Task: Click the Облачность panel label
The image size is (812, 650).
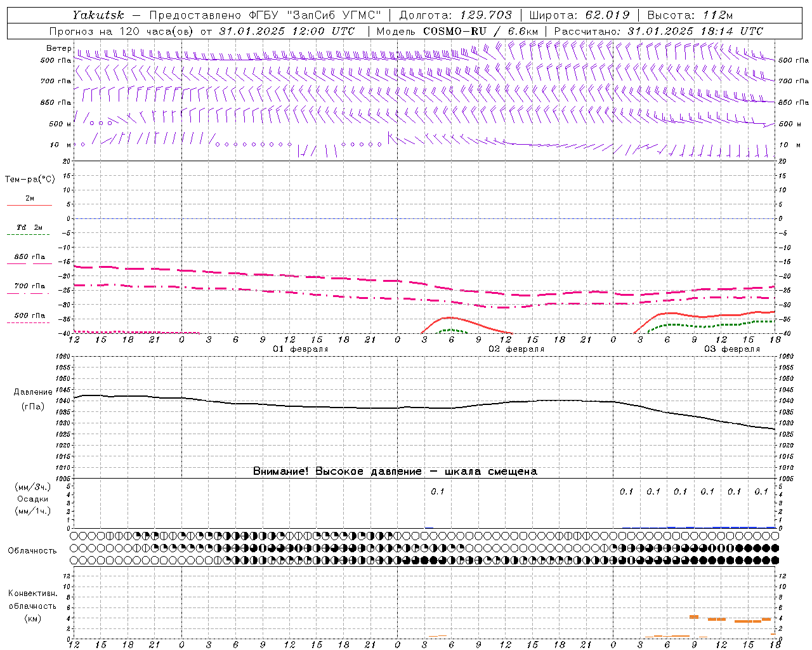Action: (x=32, y=551)
